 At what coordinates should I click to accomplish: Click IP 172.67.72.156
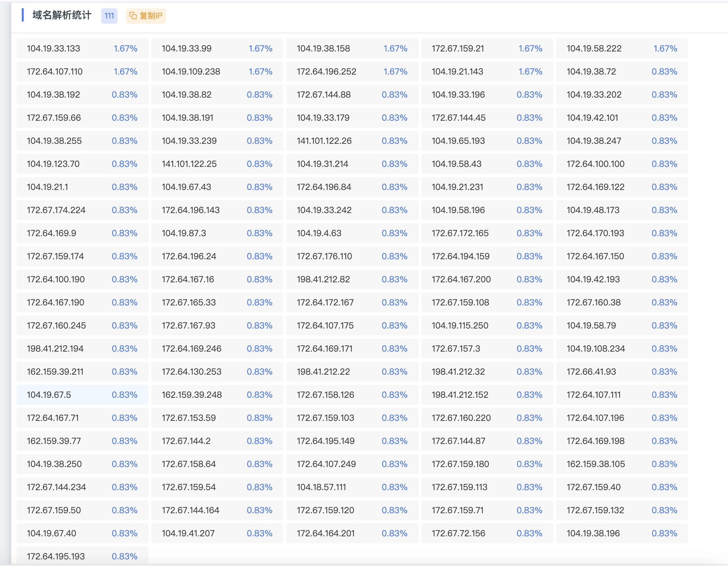[x=487, y=533]
